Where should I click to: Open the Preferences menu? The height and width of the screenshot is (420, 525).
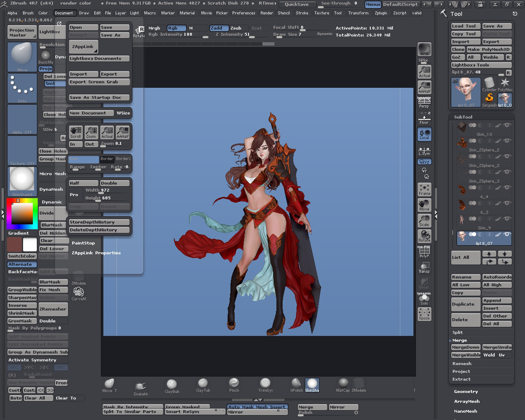244,13
